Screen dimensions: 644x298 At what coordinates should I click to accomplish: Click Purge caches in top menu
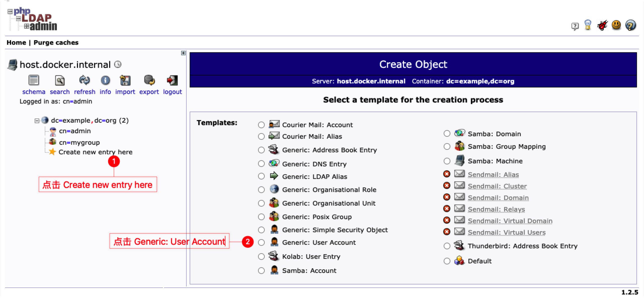click(x=56, y=42)
